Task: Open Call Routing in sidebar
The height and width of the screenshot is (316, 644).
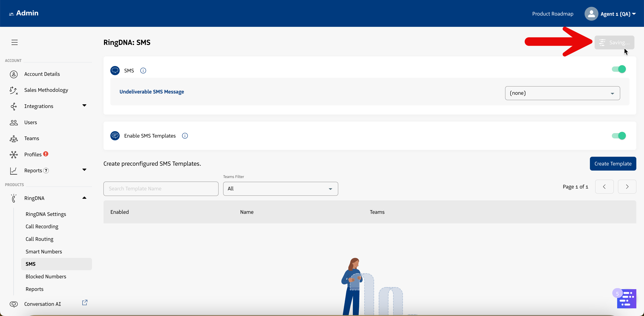Action: pos(39,239)
